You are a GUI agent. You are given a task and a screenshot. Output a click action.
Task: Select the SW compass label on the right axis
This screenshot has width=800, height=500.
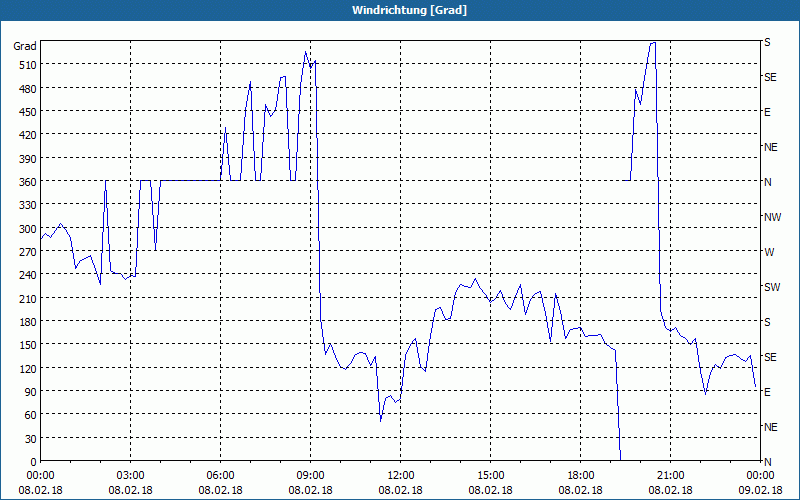(772, 287)
